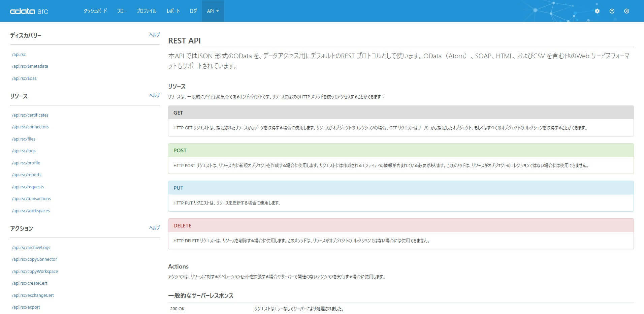The image size is (644, 314).
Task: Expand the API dropdown in the navbar
Action: (213, 11)
